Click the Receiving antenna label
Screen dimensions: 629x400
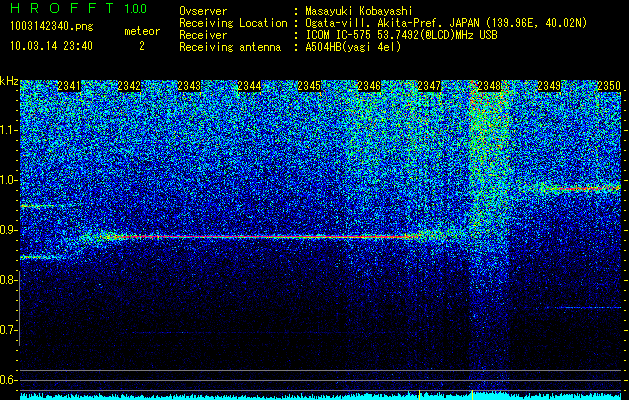[230, 47]
